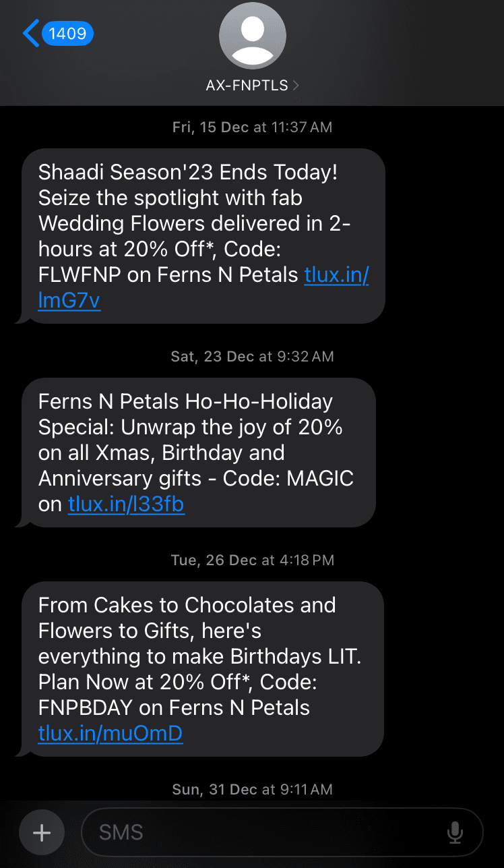
Task: Tap the 1409 unread messages badge
Action: click(67, 33)
